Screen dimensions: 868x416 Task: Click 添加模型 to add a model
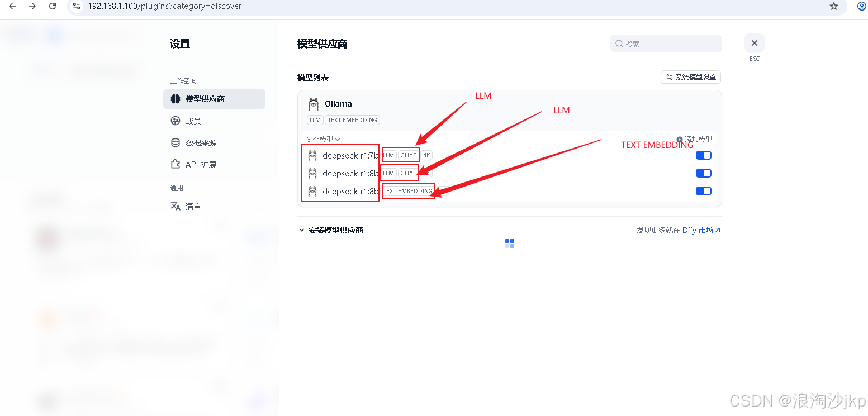click(x=694, y=140)
